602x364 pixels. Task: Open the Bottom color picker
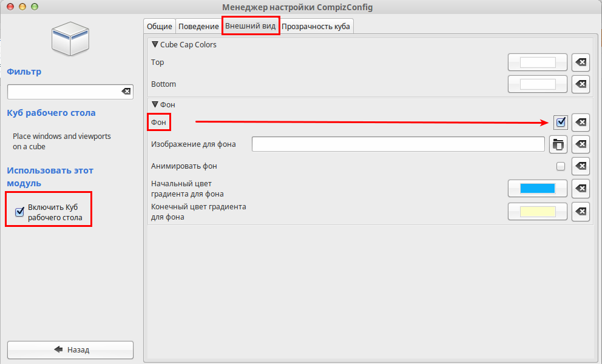538,84
